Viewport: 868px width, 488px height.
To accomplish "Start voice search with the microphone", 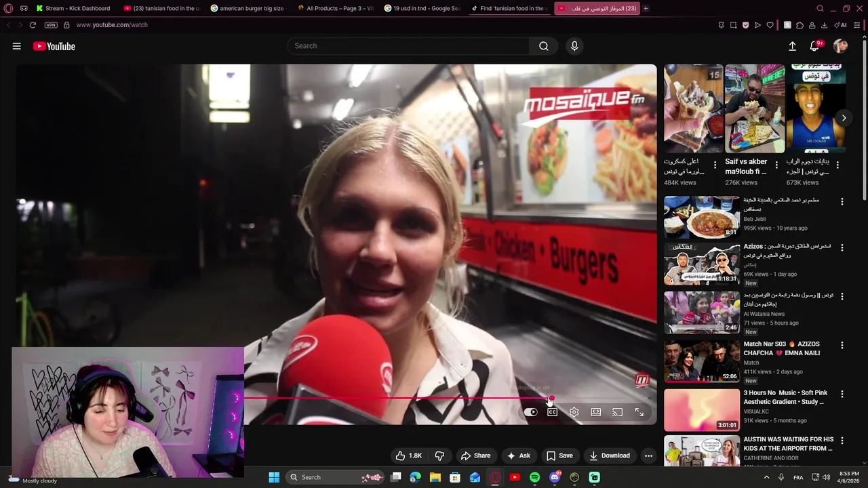I will pos(574,46).
